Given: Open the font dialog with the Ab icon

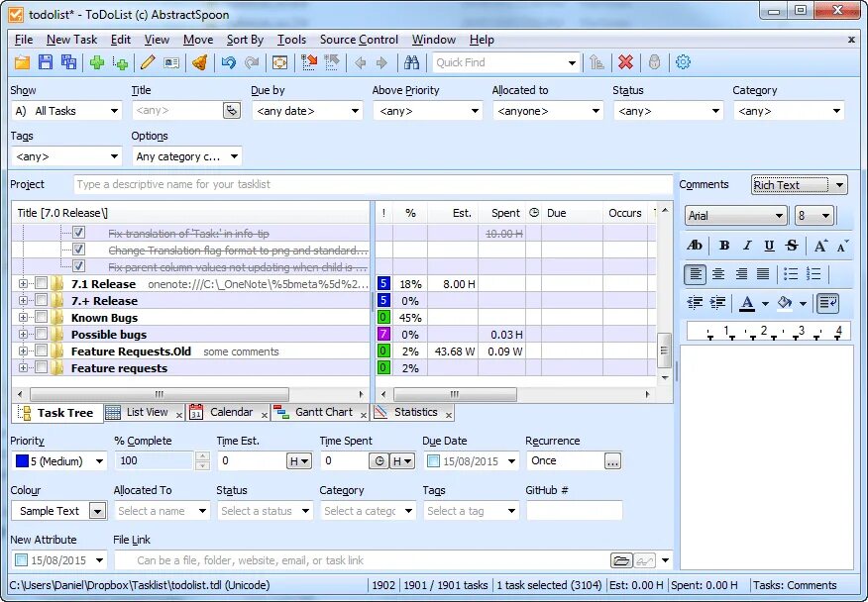Looking at the screenshot, I should click(695, 246).
